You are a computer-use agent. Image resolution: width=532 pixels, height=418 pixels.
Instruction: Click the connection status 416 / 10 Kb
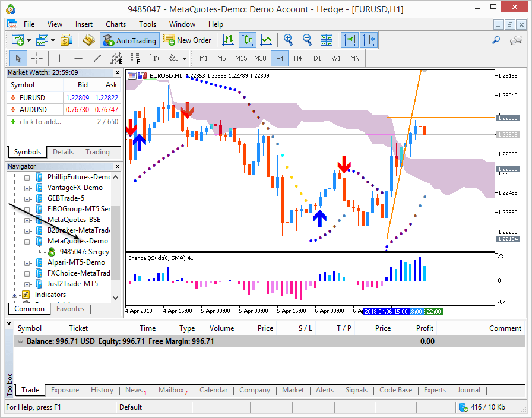[482, 407]
